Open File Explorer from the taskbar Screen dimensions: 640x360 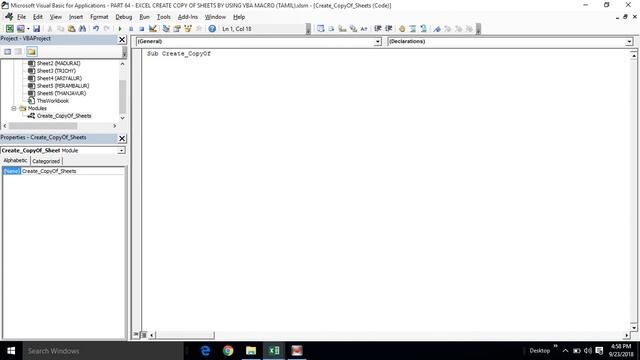point(251,351)
